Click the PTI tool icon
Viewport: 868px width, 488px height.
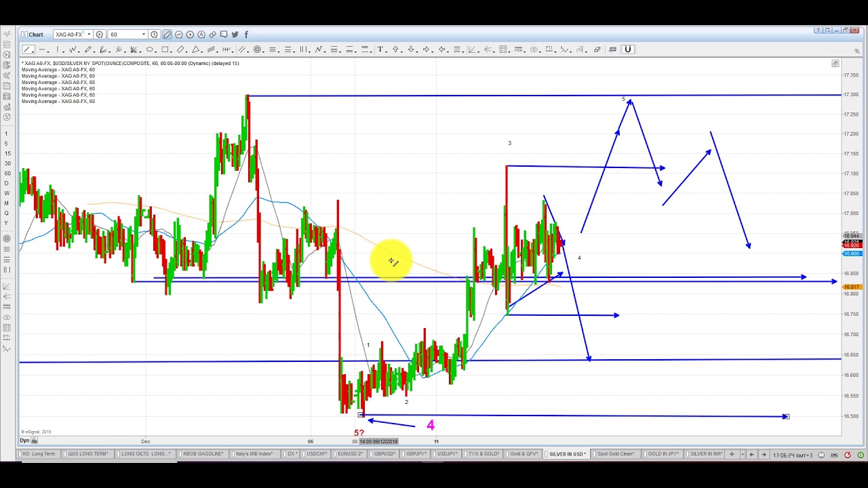549,49
